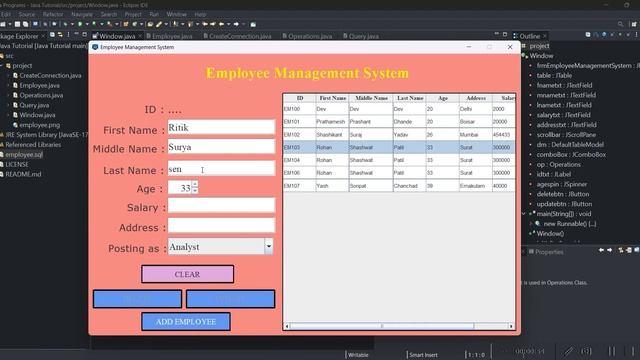This screenshot has height=360, width=640.
Task: Click the first white Outline toolbar icon
Action: coord(588,35)
